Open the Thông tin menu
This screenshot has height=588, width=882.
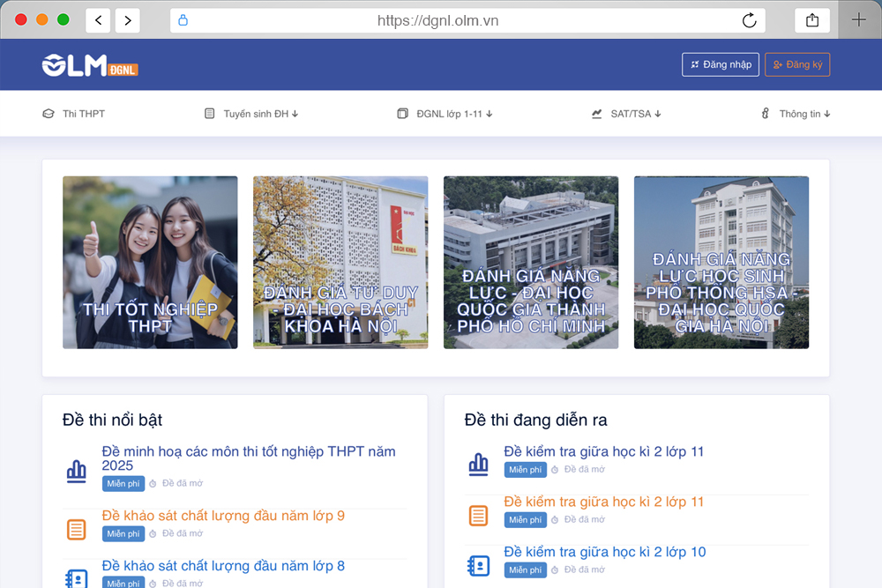pyautogui.click(x=798, y=113)
